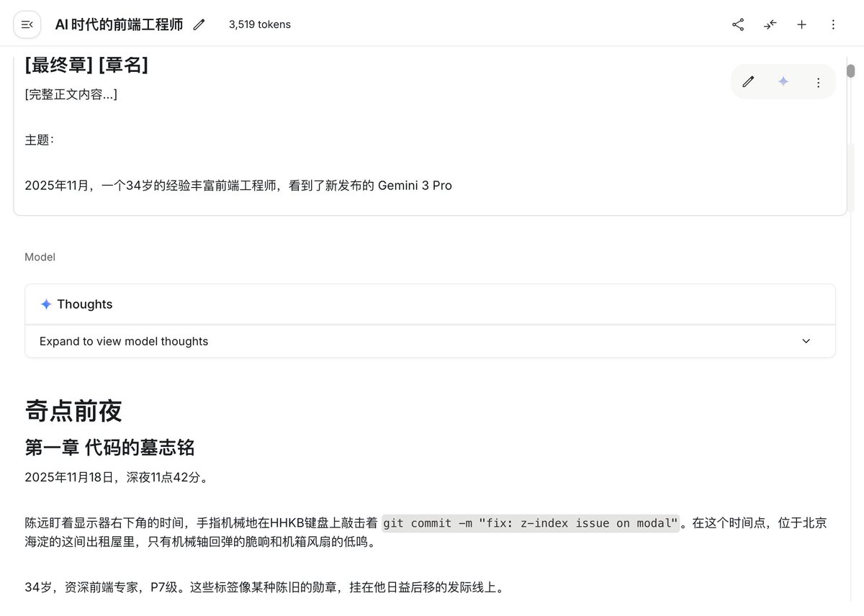This screenshot has height=616, width=864.
Task: Click the Thoughts sparkle icon
Action: [x=46, y=304]
